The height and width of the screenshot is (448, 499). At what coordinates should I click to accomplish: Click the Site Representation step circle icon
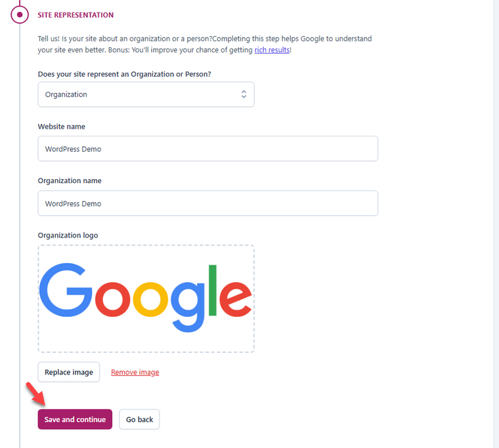pyautogui.click(x=20, y=14)
